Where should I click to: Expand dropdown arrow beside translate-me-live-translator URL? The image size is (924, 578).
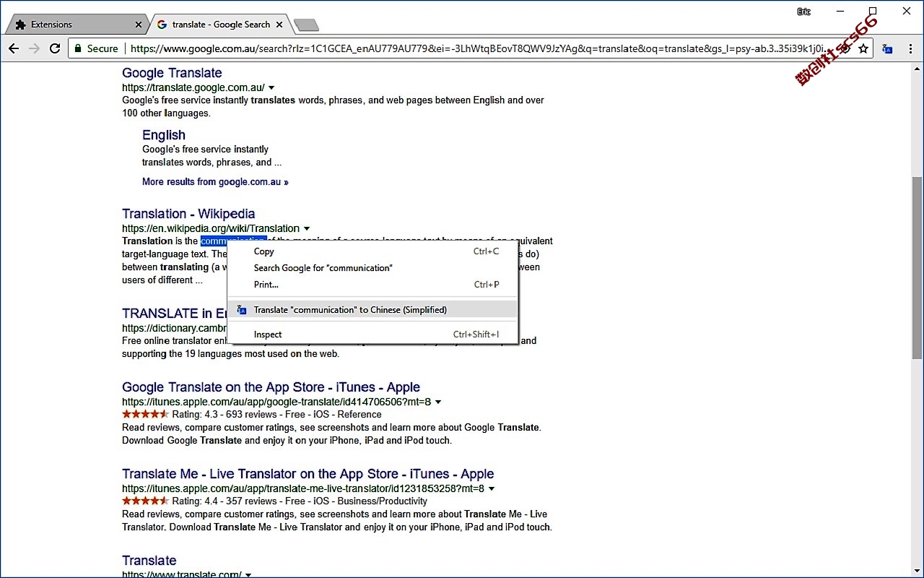[492, 489]
